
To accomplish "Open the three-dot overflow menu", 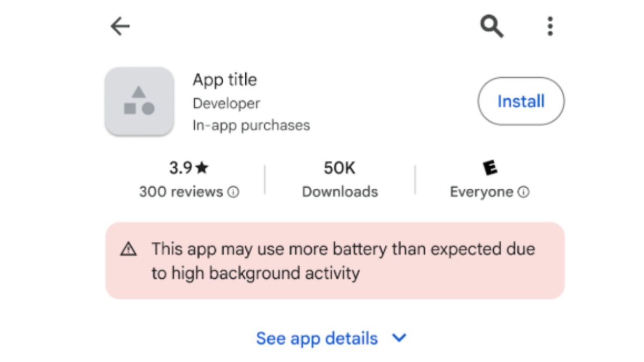I will click(550, 26).
